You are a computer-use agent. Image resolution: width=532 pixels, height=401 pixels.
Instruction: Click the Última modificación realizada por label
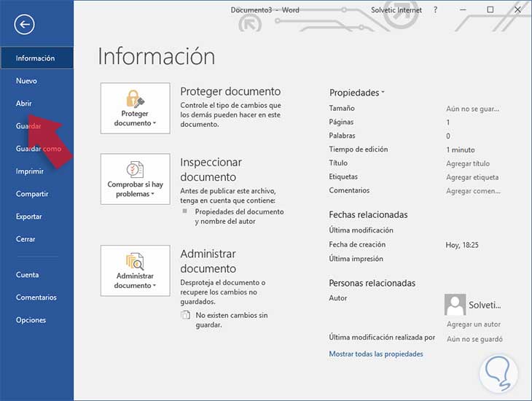coord(382,337)
